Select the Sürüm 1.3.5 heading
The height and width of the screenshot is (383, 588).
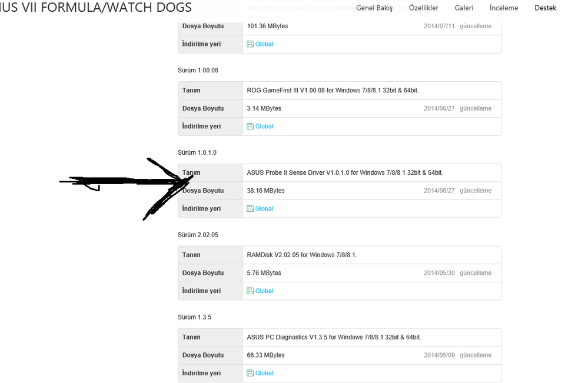[x=194, y=317]
